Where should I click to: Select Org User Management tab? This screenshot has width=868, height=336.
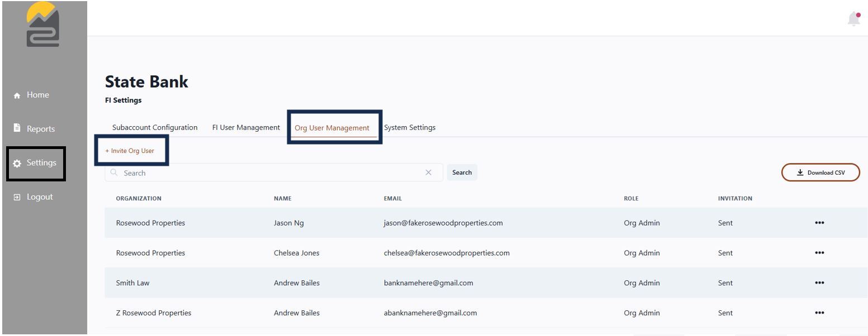(332, 128)
